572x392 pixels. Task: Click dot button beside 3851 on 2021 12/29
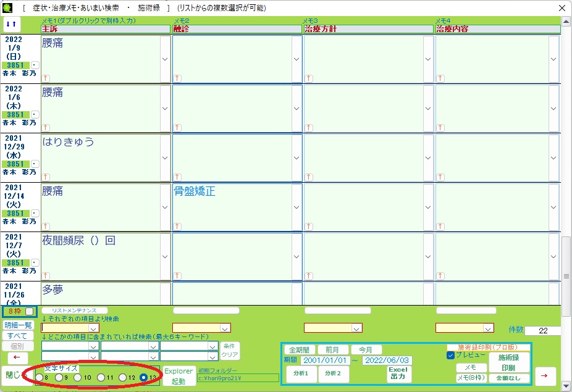(35, 164)
